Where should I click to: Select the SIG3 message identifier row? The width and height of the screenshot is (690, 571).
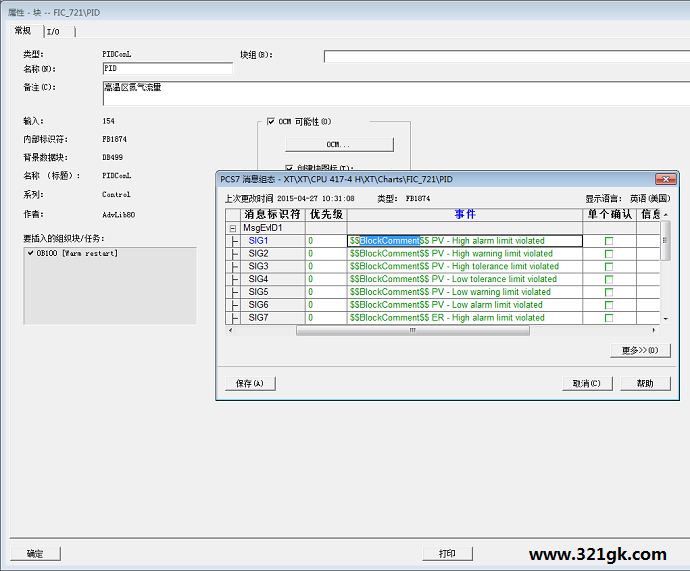coord(259,267)
